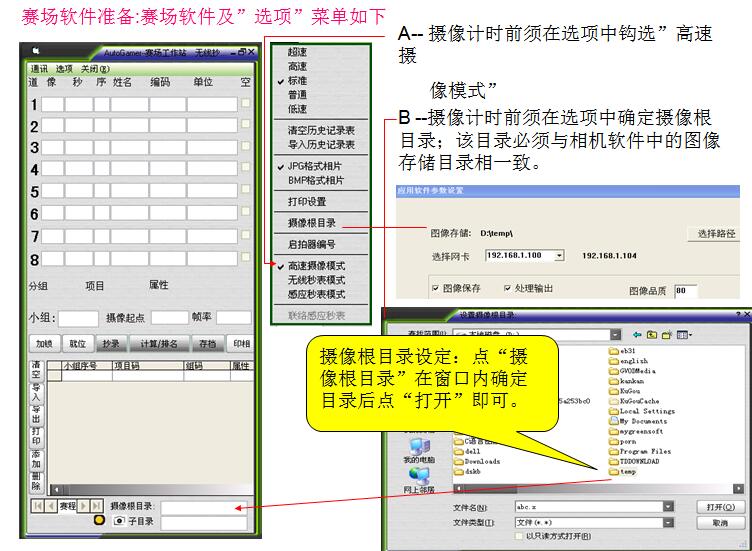Click the 计算/排名 button

click(159, 343)
